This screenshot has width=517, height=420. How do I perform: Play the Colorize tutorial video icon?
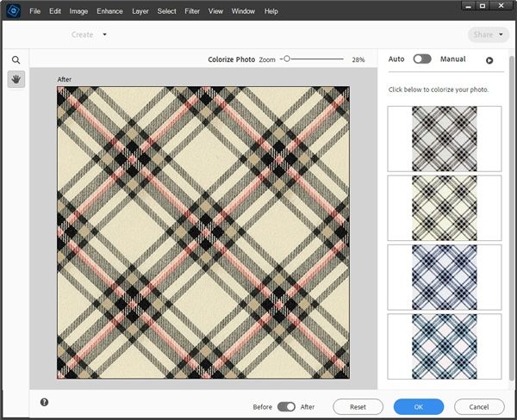point(489,60)
